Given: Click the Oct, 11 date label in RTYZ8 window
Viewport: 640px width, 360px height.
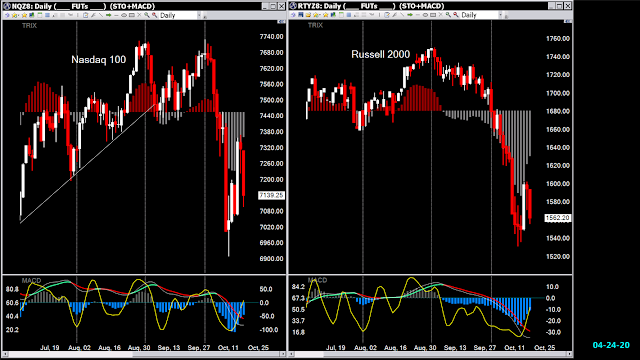Looking at the screenshot, I should [x=514, y=348].
